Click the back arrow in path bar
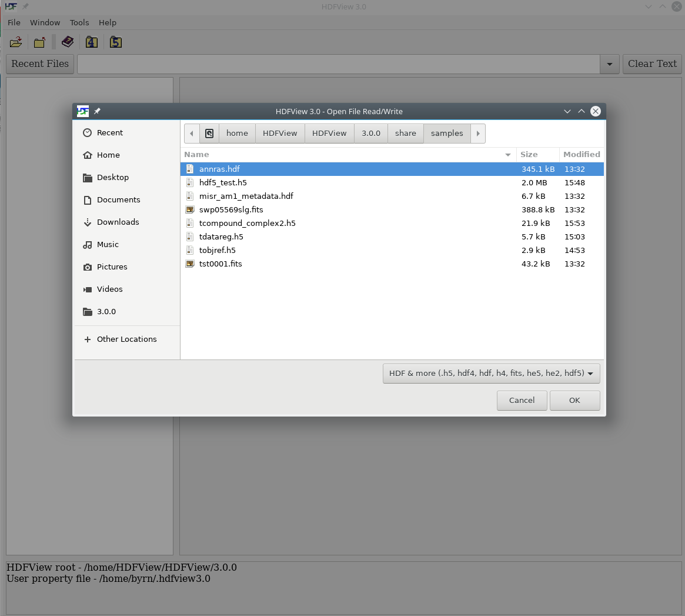Viewport: 685px width, 616px height. (x=192, y=134)
